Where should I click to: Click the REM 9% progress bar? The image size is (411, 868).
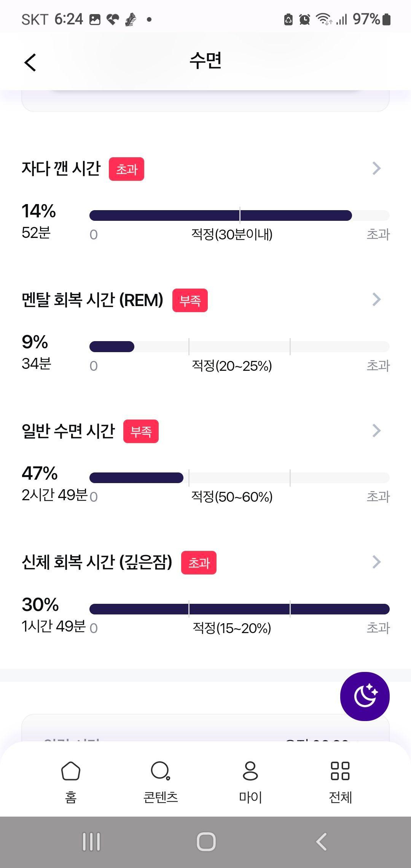pos(239,346)
